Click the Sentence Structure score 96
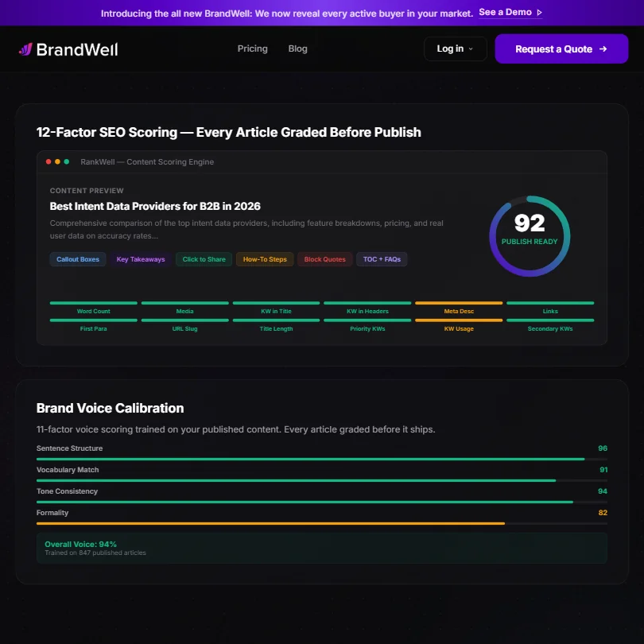This screenshot has height=644, width=644. 603,448
